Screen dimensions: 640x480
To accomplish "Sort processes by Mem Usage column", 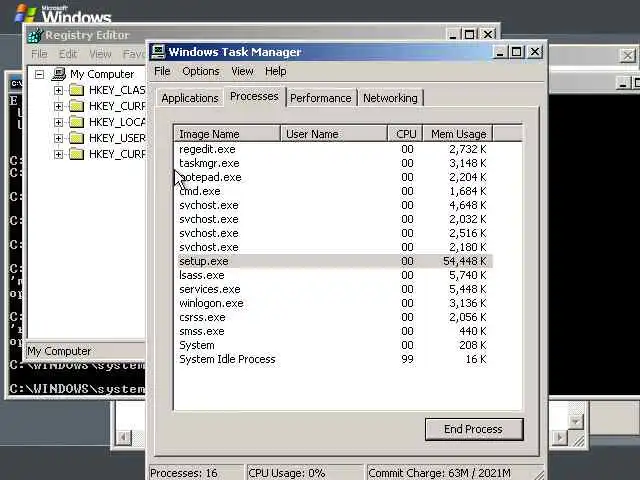I will tap(458, 134).
